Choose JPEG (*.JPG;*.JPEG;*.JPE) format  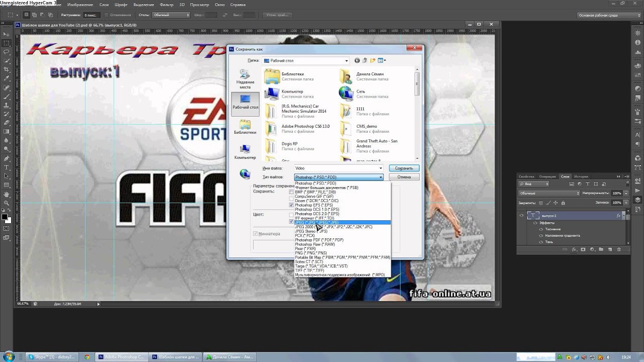tap(342, 222)
